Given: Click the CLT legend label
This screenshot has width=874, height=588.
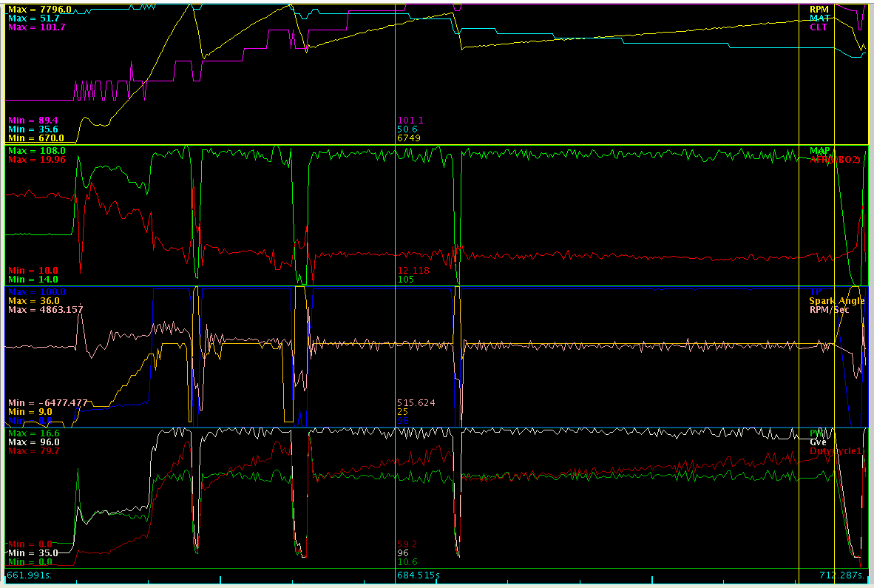Looking at the screenshot, I should coord(819,27).
